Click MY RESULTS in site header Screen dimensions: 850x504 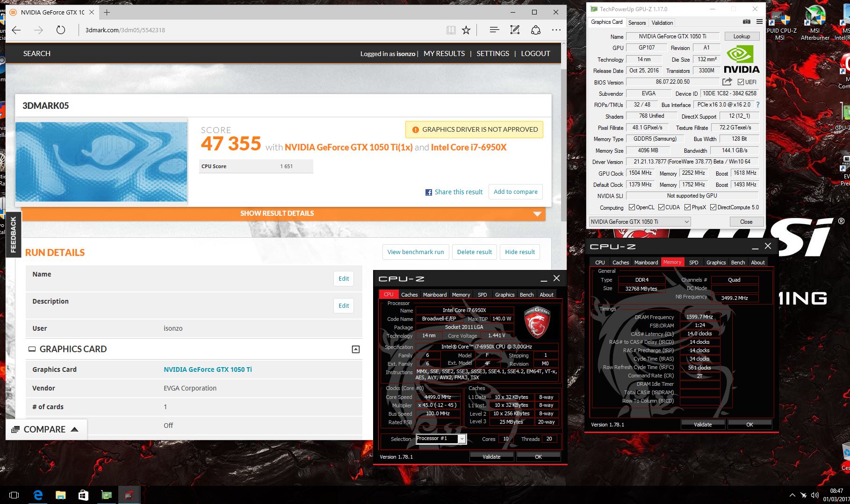tap(444, 54)
